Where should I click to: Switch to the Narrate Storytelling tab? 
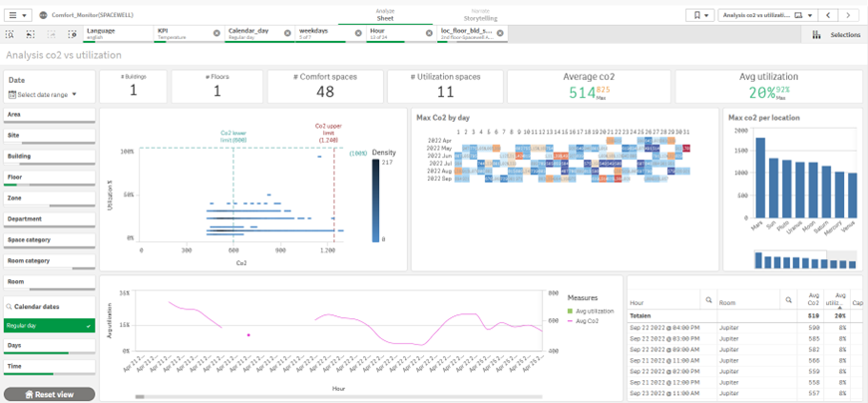(479, 14)
